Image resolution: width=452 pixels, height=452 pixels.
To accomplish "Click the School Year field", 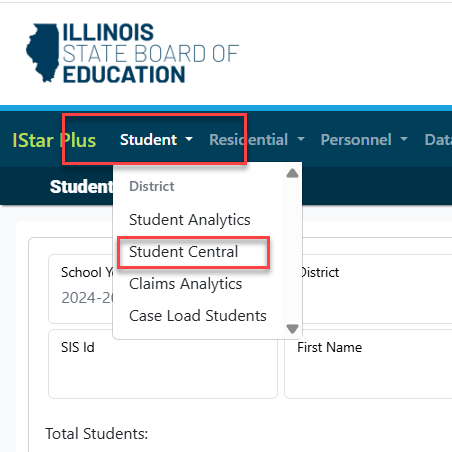I will click(x=81, y=289).
